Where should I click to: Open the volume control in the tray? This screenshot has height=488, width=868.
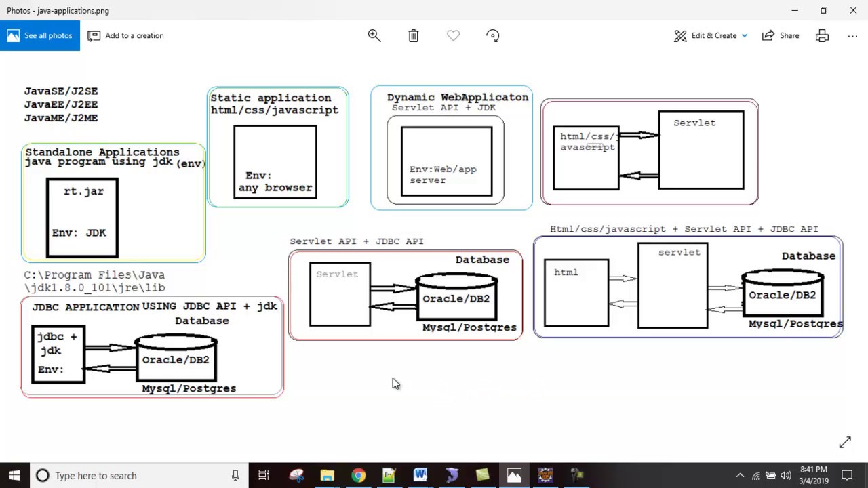tap(786, 475)
